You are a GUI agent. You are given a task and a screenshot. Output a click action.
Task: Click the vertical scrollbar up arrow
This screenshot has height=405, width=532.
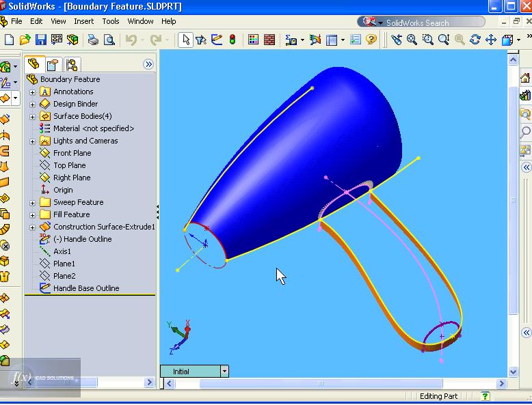513,60
